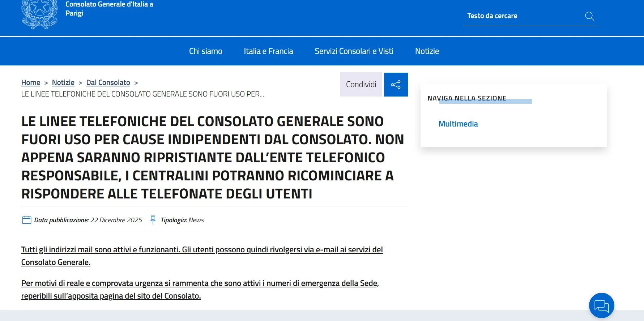Open link about active mail addresses

tap(202, 250)
